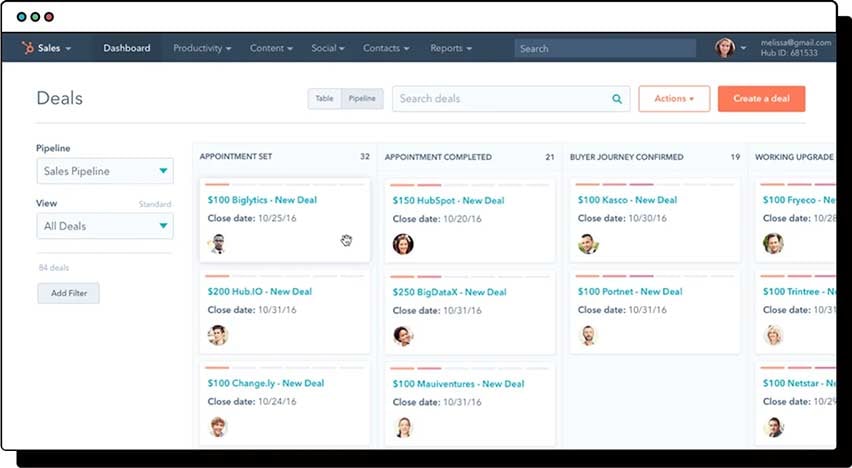
Task: Open the account profile picture menu
Action: [725, 48]
